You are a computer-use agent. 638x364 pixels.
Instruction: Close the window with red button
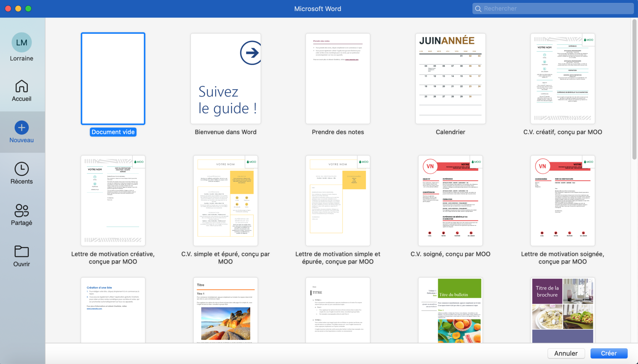coord(8,9)
